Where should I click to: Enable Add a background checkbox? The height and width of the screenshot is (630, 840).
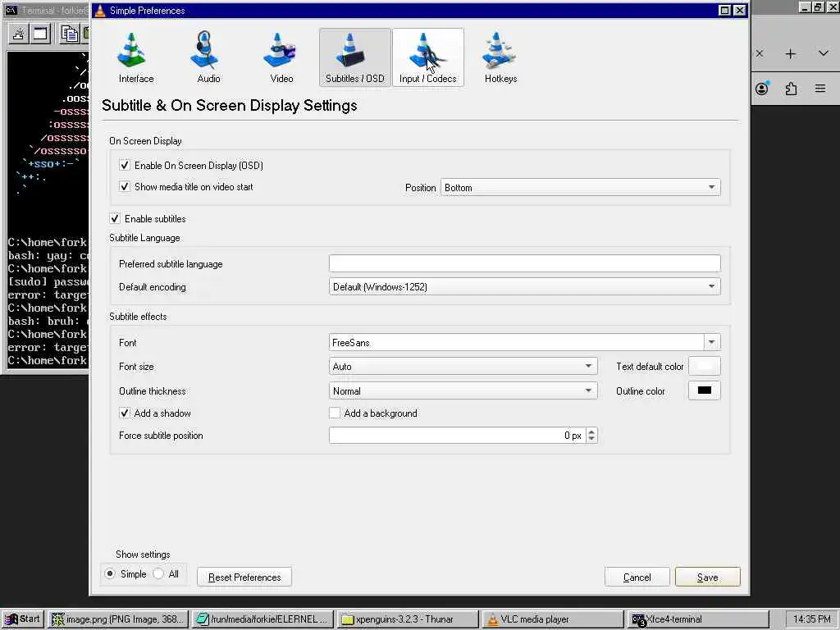pos(335,413)
